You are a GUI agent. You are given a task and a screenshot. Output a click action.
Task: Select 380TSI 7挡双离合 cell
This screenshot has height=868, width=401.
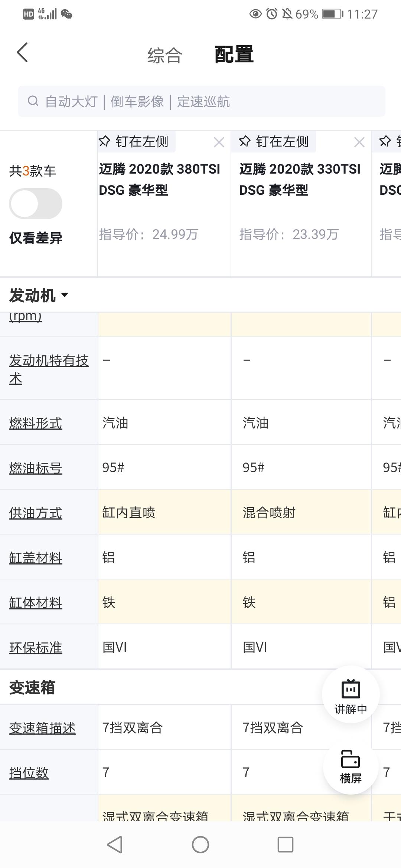pyautogui.click(x=164, y=727)
